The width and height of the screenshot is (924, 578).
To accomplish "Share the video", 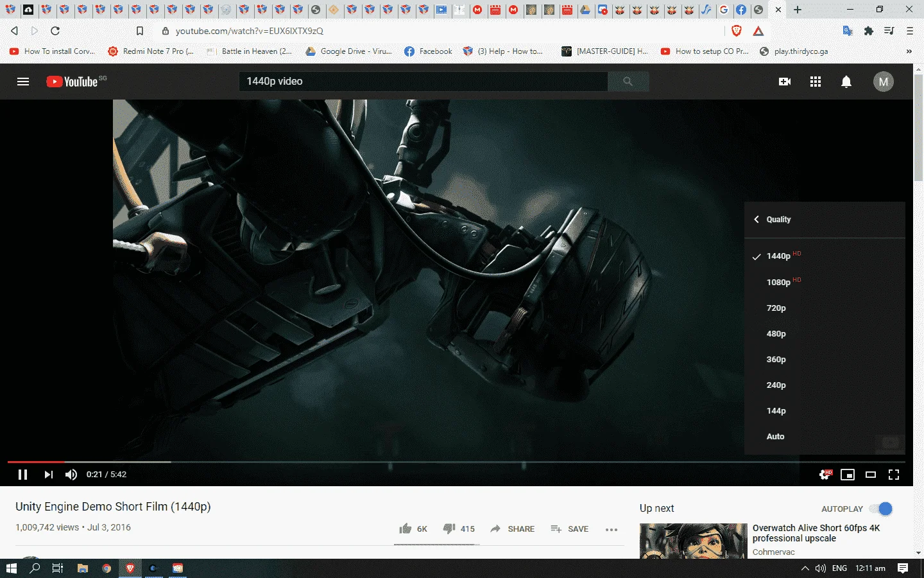I will 512,529.
